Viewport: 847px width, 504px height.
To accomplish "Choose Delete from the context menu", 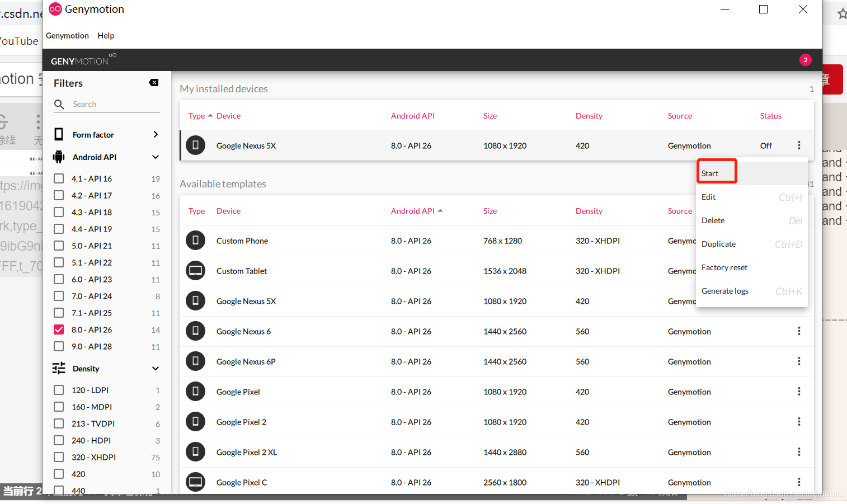I will tap(752, 220).
